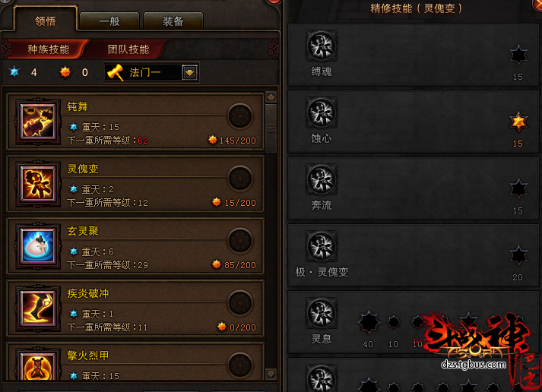Select the 种族技能 section
Image resolution: width=542 pixels, height=392 pixels.
[x=49, y=49]
